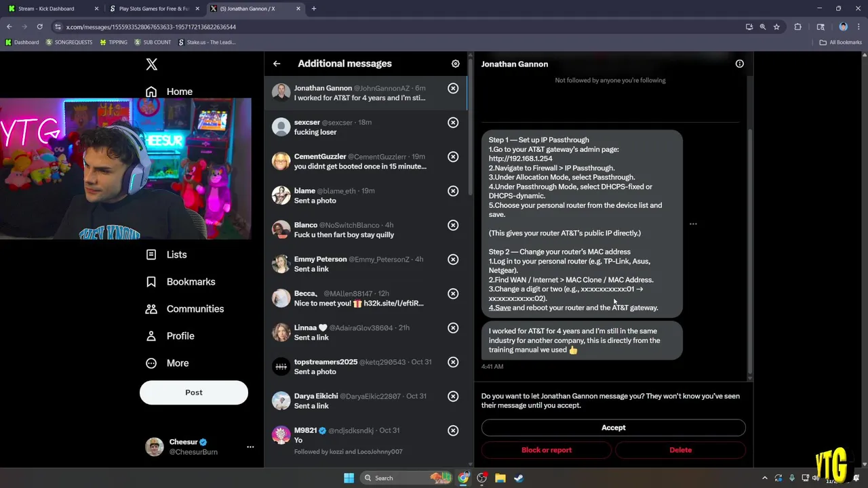
Task: Open conversation info icon
Action: click(x=739, y=64)
